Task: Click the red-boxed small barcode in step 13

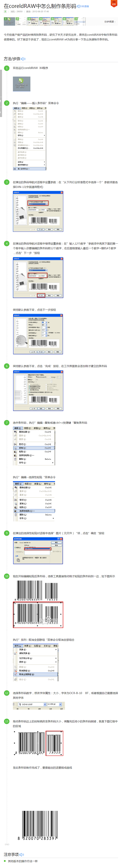Action: [54, 743]
